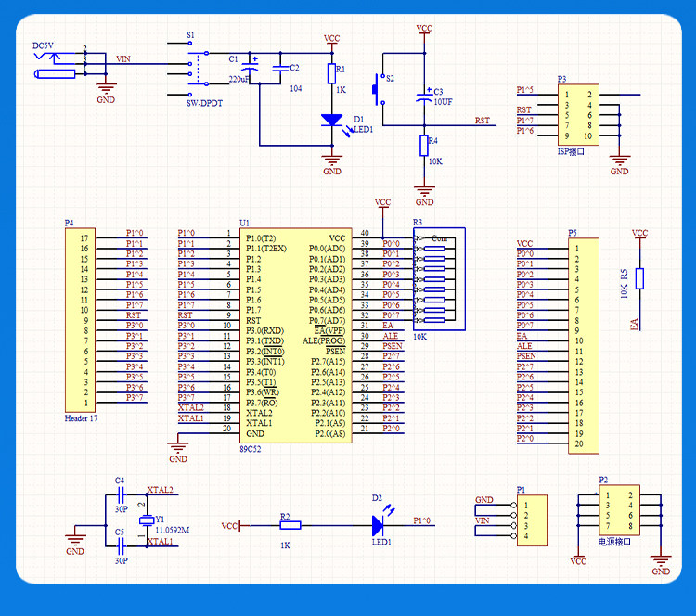Select the SW-DPDT label
696x616 pixels.
(204, 103)
